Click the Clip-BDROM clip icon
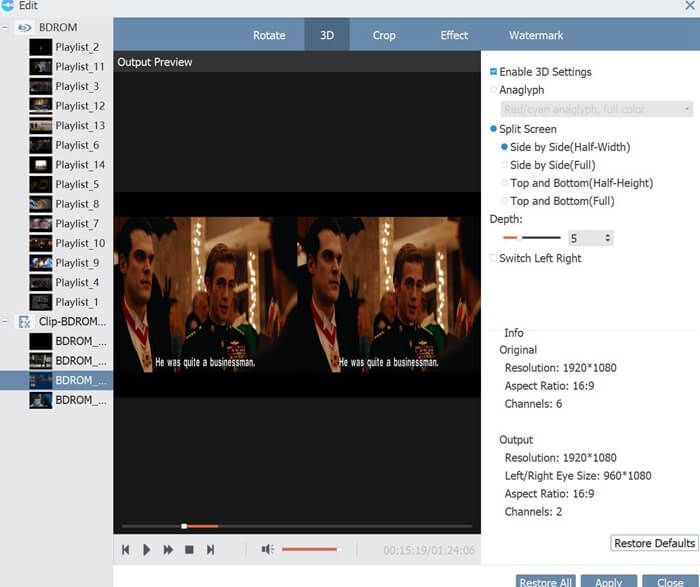This screenshot has width=700, height=587. click(x=24, y=322)
